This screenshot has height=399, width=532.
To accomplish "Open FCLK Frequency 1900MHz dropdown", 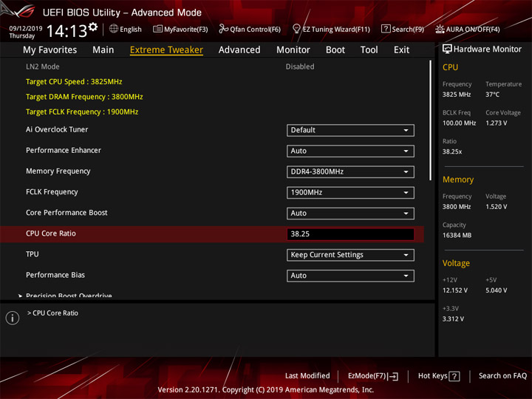I will [x=350, y=193].
